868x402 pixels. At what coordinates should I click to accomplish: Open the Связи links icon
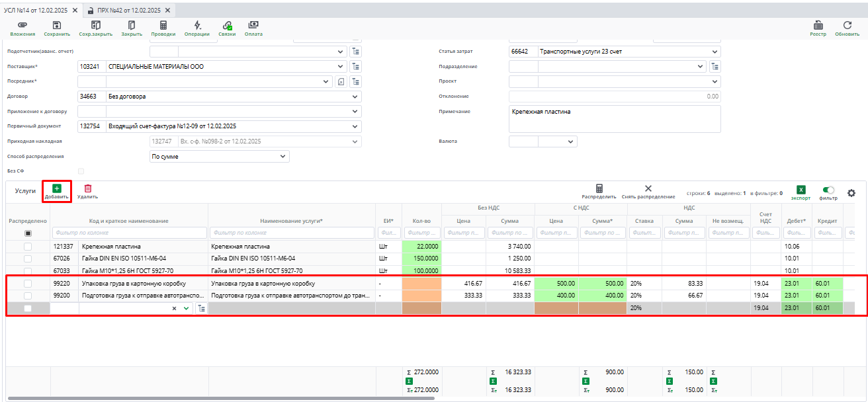coord(227,25)
